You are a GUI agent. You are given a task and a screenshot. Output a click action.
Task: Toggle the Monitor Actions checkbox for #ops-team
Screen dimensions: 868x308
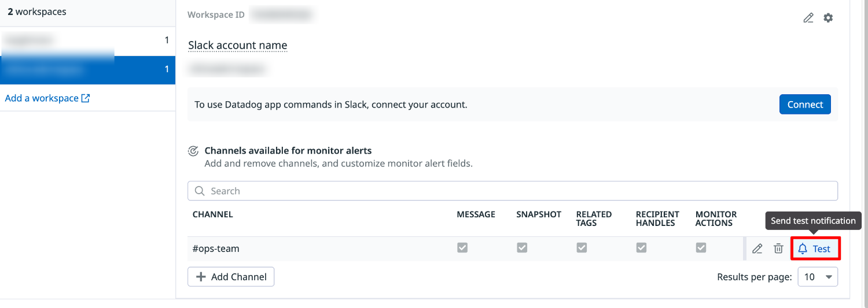pos(701,248)
